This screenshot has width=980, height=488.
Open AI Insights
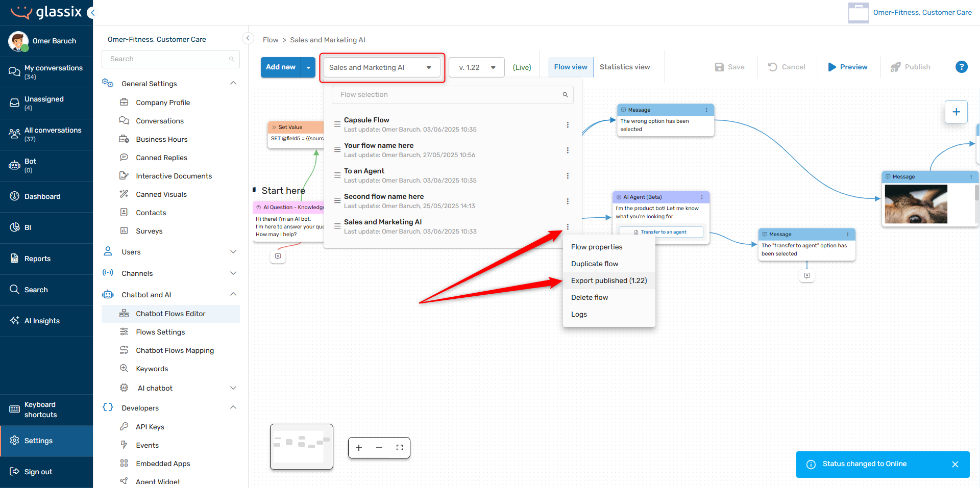pos(46,321)
